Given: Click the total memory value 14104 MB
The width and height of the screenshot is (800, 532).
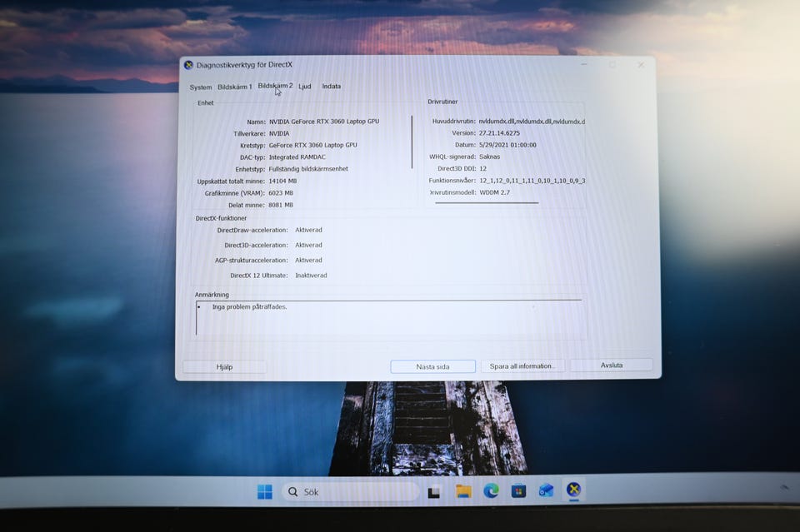Looking at the screenshot, I should tap(282, 181).
